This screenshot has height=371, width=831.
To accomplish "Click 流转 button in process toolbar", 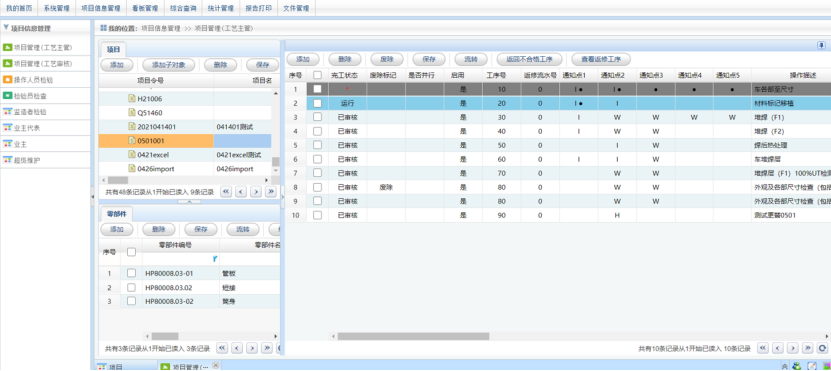I will click(x=471, y=59).
